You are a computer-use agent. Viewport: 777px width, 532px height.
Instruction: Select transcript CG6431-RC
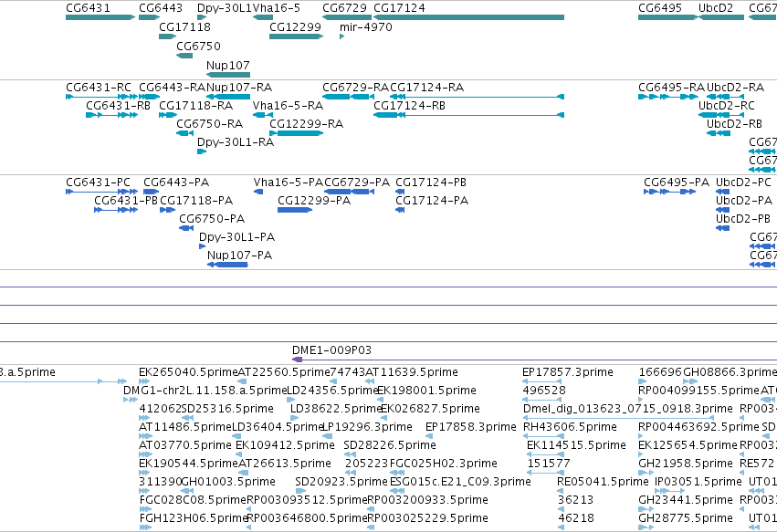(101, 97)
